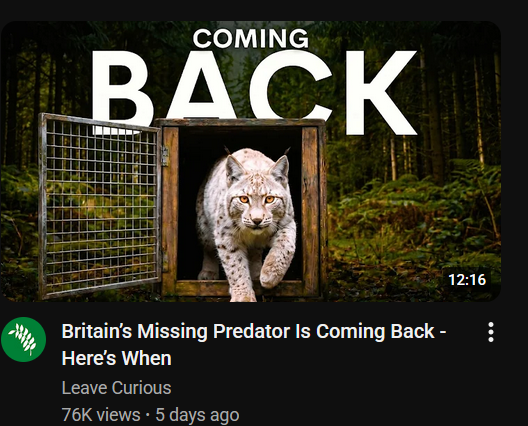Click the 76K views text
The image size is (528, 426).
tap(101, 415)
